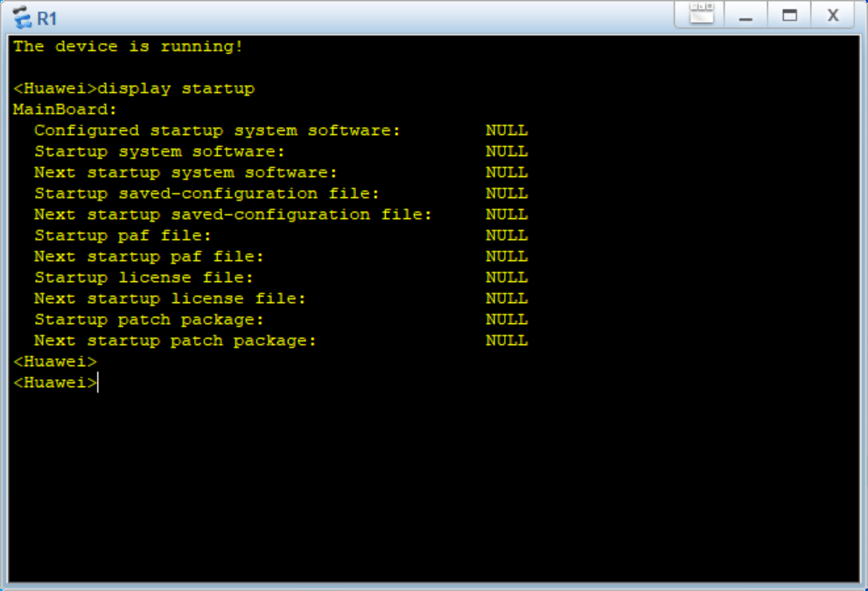
Task: Click the "Next startup system software" label
Action: pyautogui.click(x=185, y=172)
